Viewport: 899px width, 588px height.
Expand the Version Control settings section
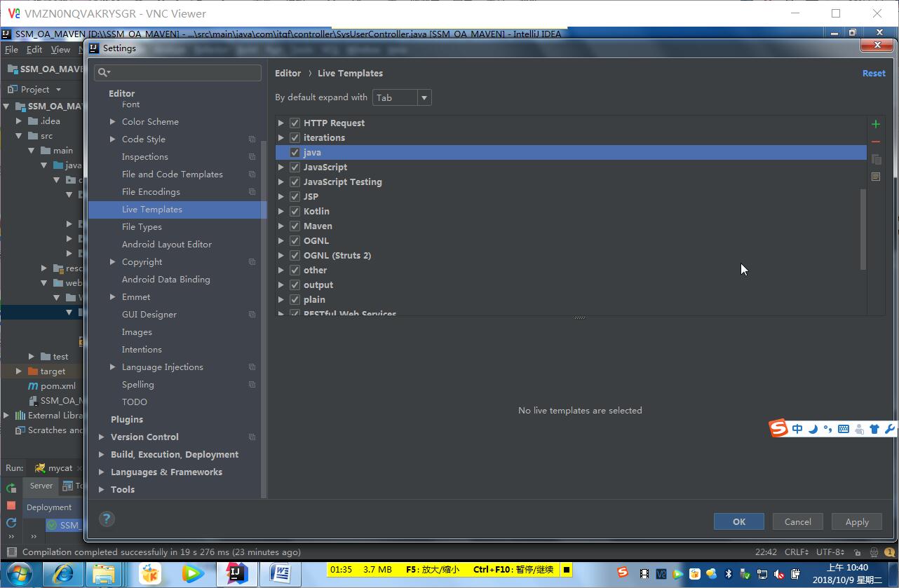coord(102,437)
